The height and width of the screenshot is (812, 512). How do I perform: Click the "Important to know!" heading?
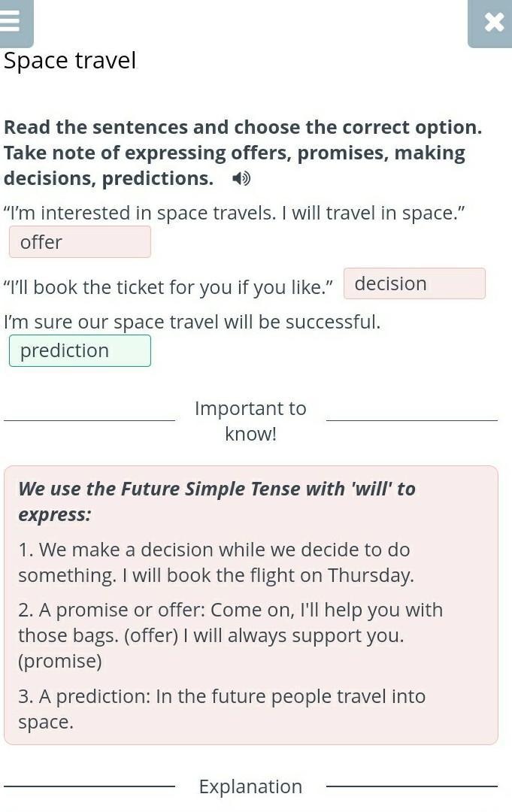(x=250, y=420)
